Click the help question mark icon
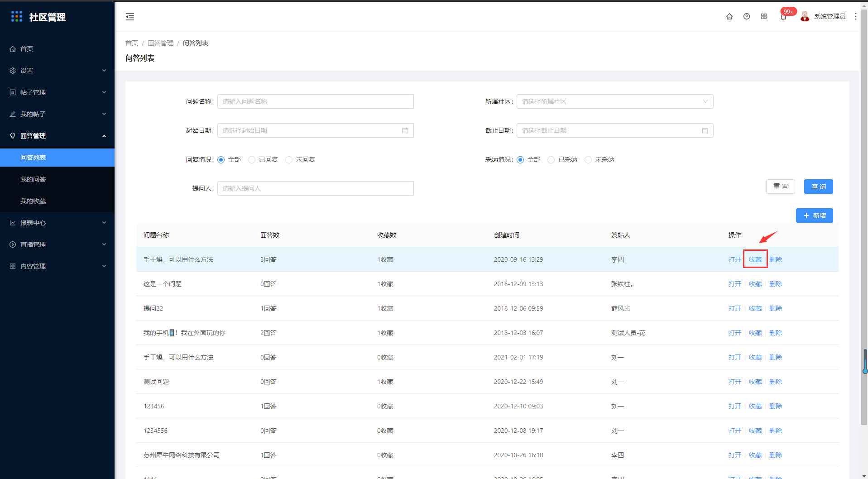 [746, 16]
